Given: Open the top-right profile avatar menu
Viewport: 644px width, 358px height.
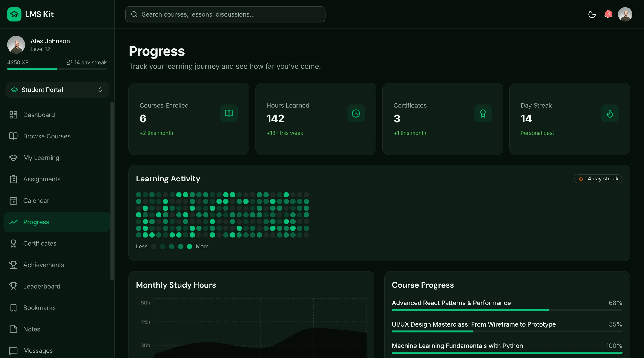Looking at the screenshot, I should pyautogui.click(x=625, y=14).
